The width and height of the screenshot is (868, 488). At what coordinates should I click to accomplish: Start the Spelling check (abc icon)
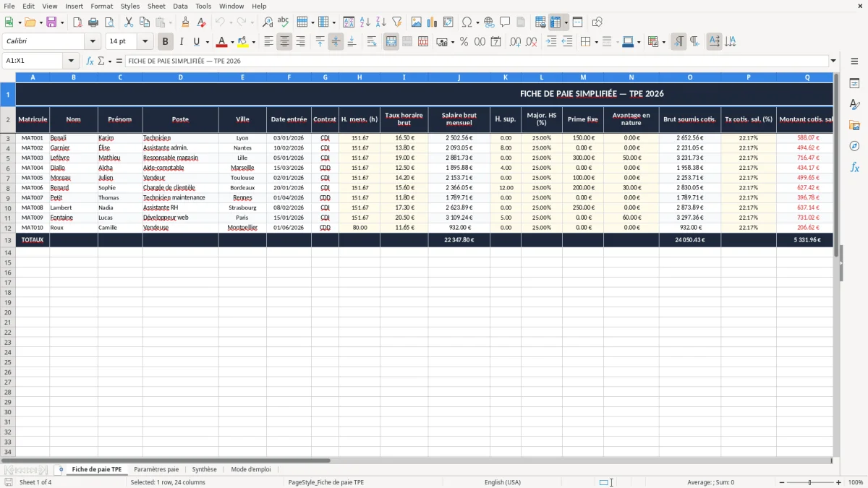[x=283, y=22]
